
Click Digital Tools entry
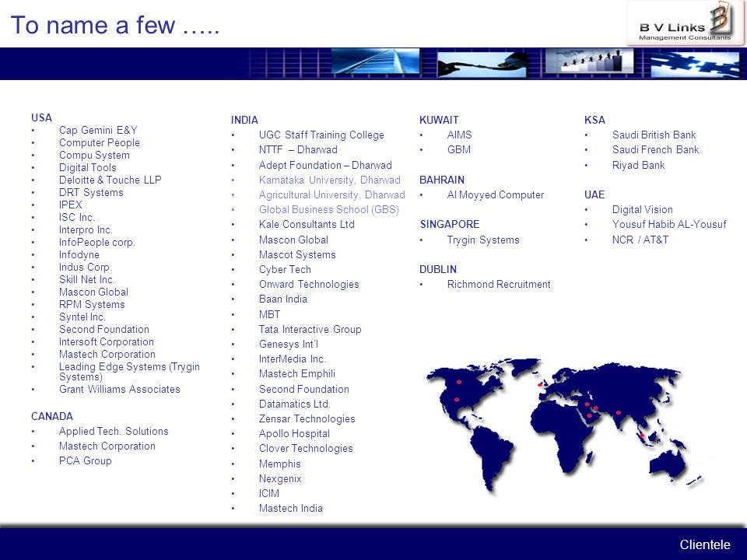point(88,168)
